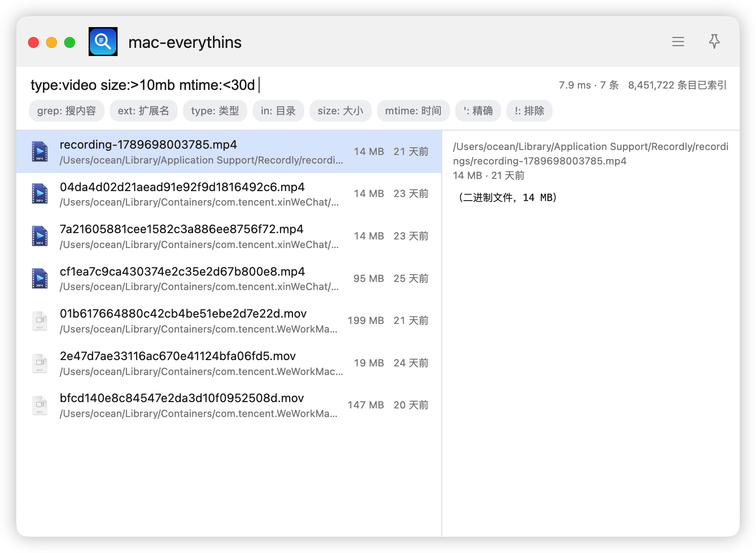Insert the ext: 扩展名 filter chip
The width and height of the screenshot is (756, 553).
click(143, 111)
